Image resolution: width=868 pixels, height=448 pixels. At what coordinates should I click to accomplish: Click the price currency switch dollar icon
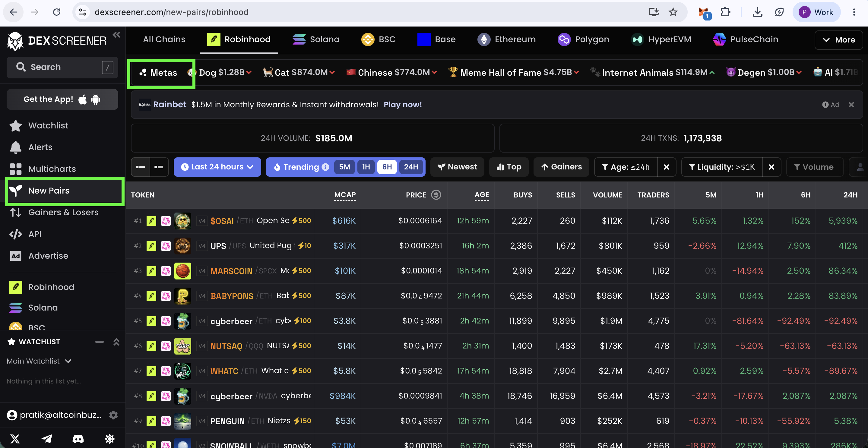436,195
